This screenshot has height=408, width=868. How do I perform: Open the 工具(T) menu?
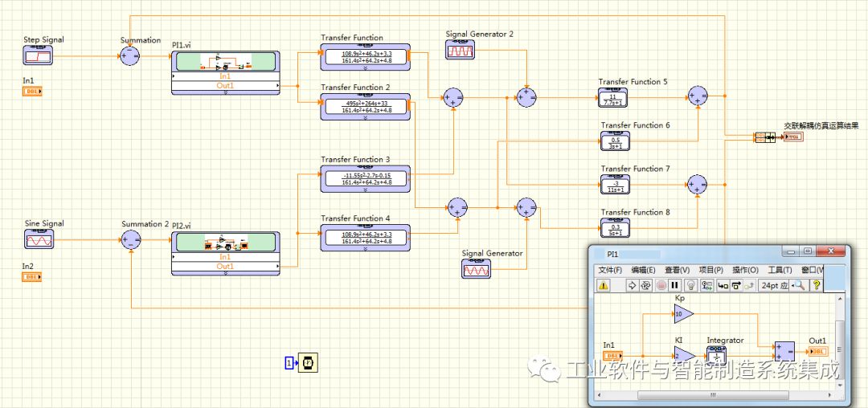pos(780,270)
